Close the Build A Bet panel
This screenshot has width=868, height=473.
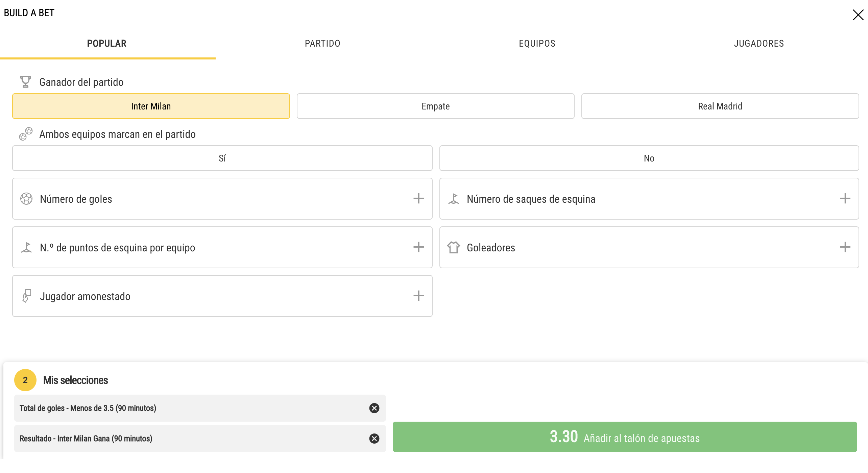click(858, 15)
